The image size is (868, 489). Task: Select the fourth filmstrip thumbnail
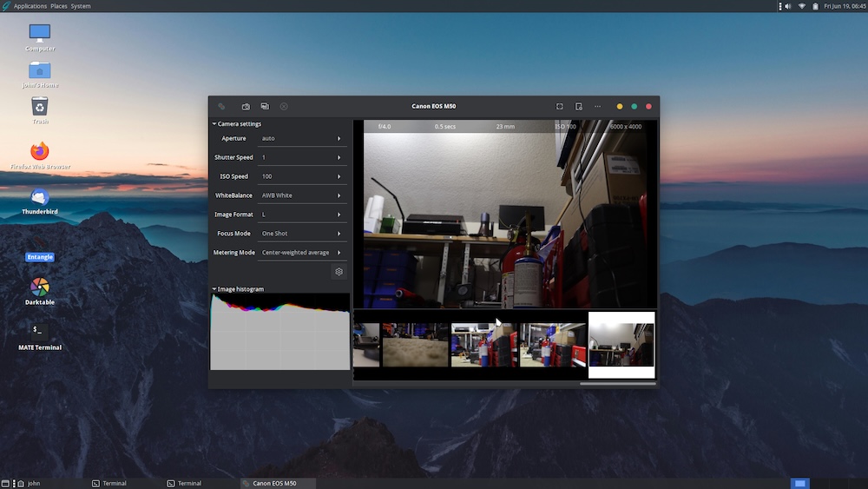pos(552,345)
